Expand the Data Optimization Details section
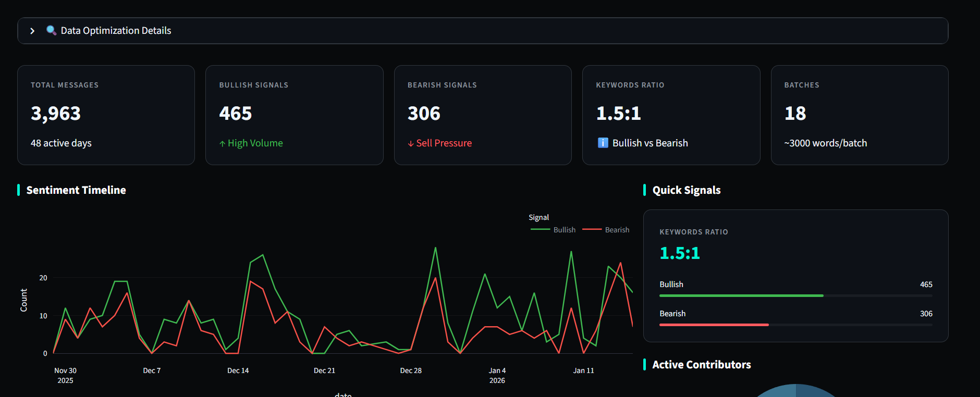Screen dimensions: 980x397 click(32, 31)
